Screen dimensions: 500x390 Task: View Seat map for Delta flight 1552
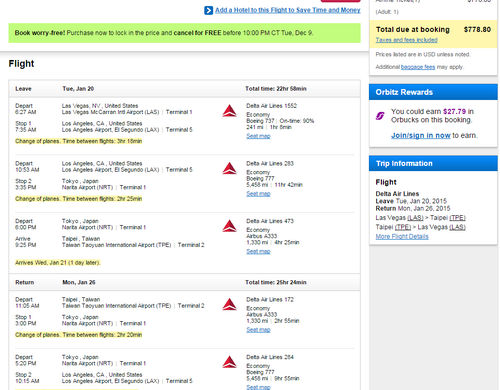coord(258,136)
